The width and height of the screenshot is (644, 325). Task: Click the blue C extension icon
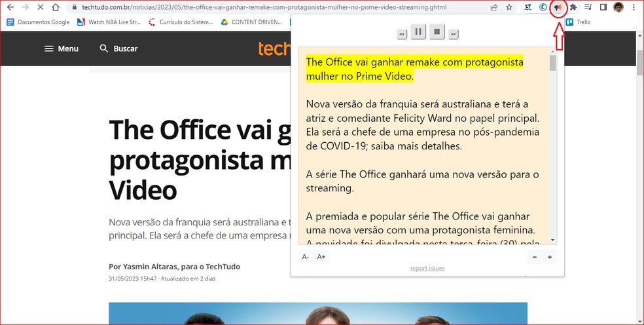click(543, 7)
